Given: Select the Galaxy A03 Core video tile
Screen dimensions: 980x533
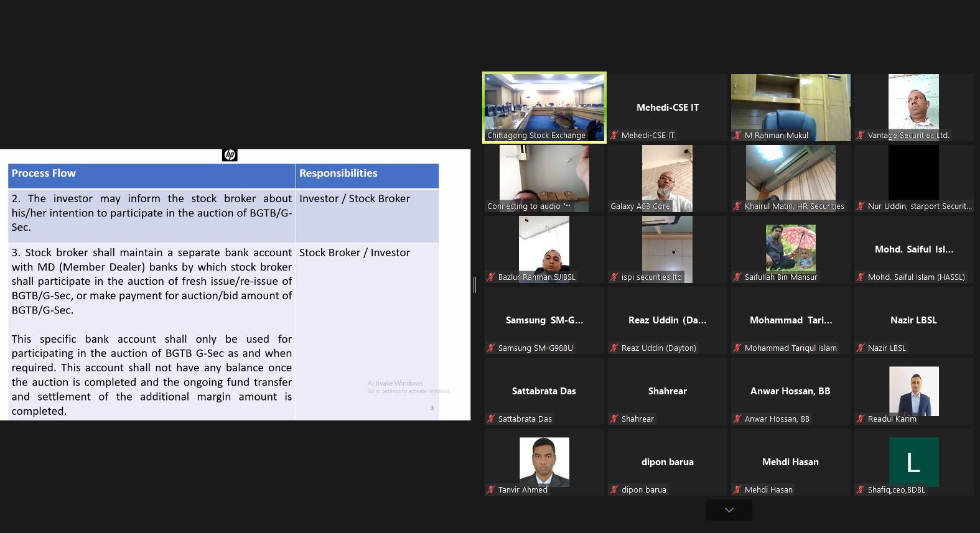Looking at the screenshot, I should pos(668,178).
